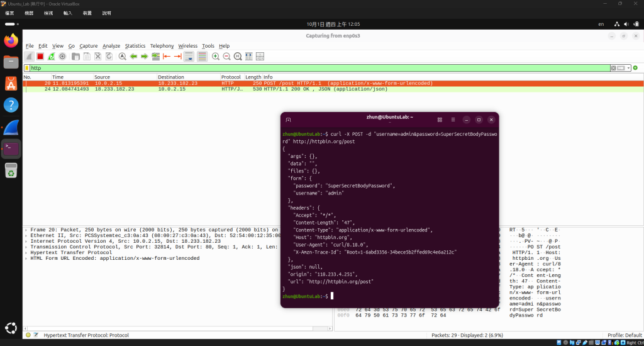This screenshot has width=644, height=346.
Task: Open Ubuntu Software from the dock
Action: tap(11, 84)
